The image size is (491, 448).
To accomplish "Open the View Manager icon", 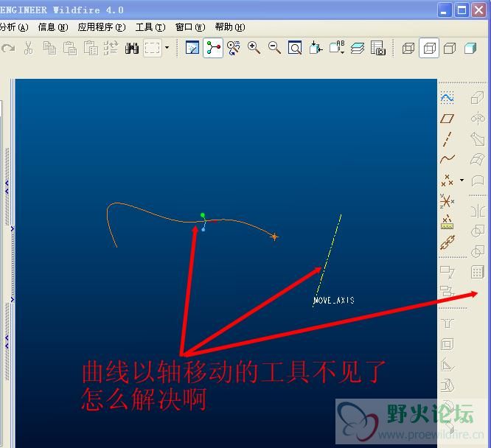I will [x=377, y=48].
